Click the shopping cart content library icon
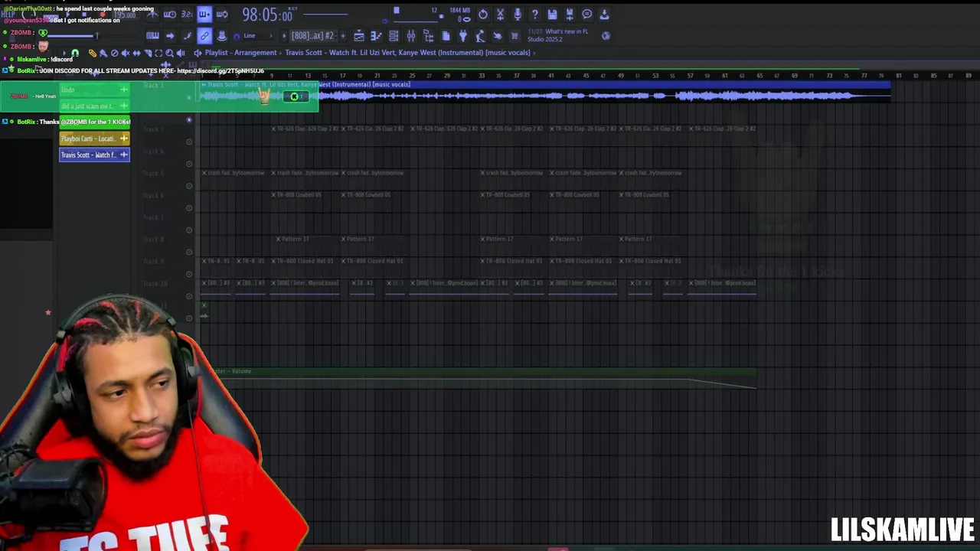The height and width of the screenshot is (551, 980). tap(514, 36)
